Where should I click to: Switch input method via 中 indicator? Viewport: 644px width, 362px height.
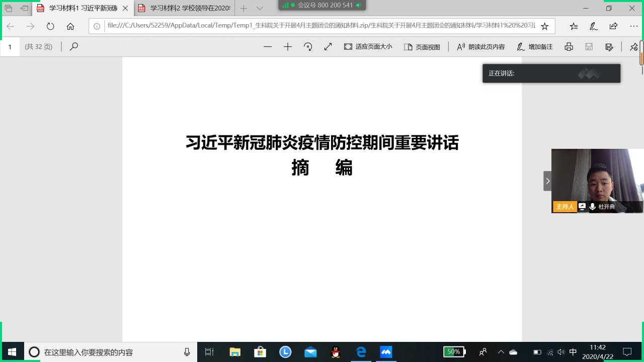pyautogui.click(x=573, y=352)
